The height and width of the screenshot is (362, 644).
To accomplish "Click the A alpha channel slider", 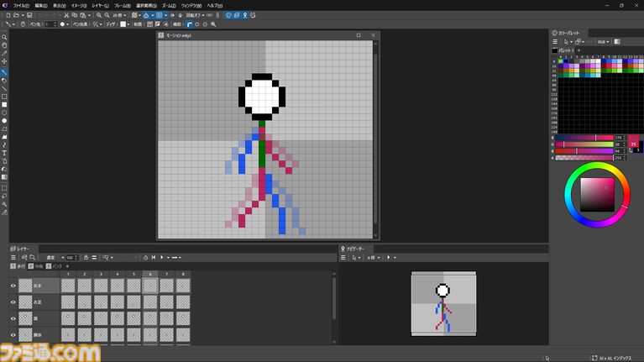I will coord(584,157).
